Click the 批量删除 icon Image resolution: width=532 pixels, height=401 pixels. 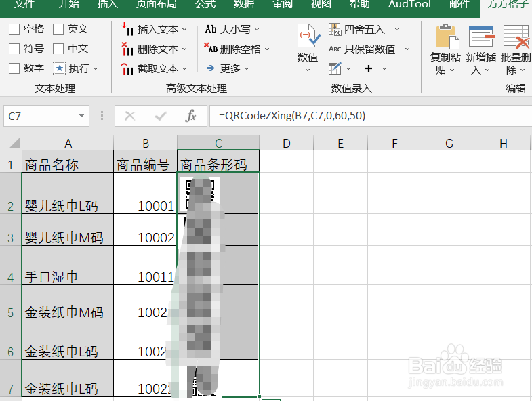pyautogui.click(x=516, y=36)
